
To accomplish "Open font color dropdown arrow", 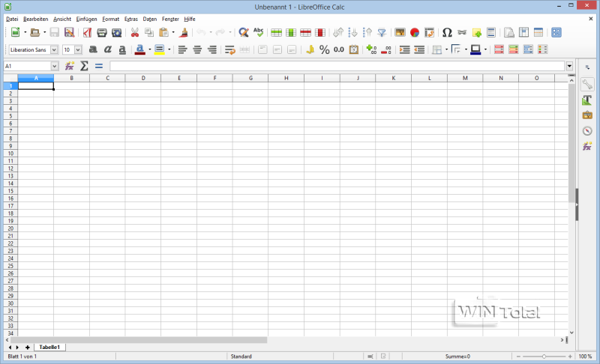I will (149, 49).
